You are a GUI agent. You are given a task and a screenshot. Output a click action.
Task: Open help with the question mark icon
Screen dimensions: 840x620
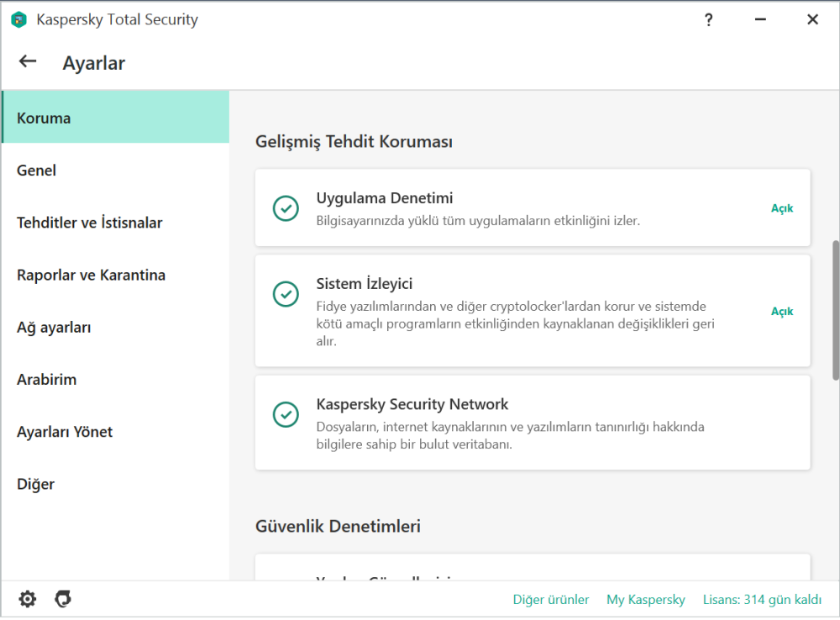709,20
